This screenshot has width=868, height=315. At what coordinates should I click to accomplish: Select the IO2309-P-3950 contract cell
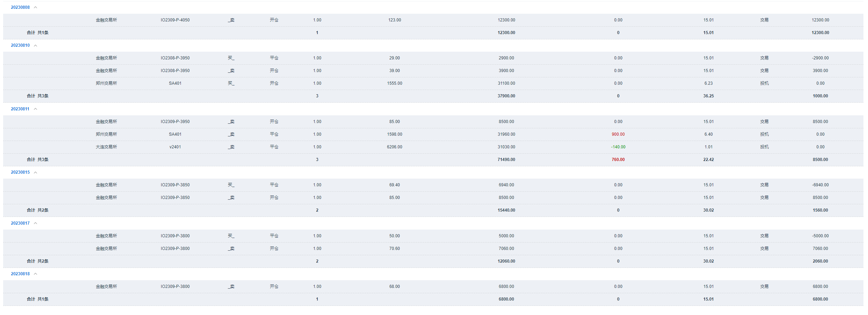pos(175,122)
